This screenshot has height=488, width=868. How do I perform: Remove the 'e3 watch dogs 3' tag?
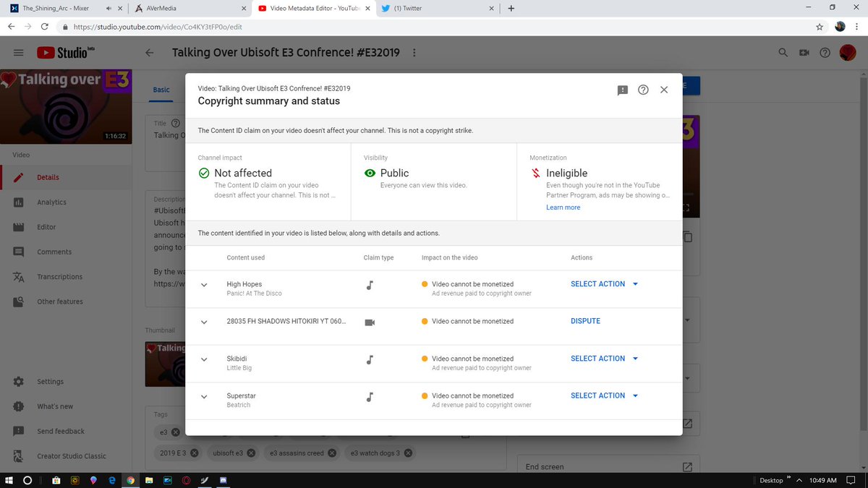pyautogui.click(x=408, y=453)
